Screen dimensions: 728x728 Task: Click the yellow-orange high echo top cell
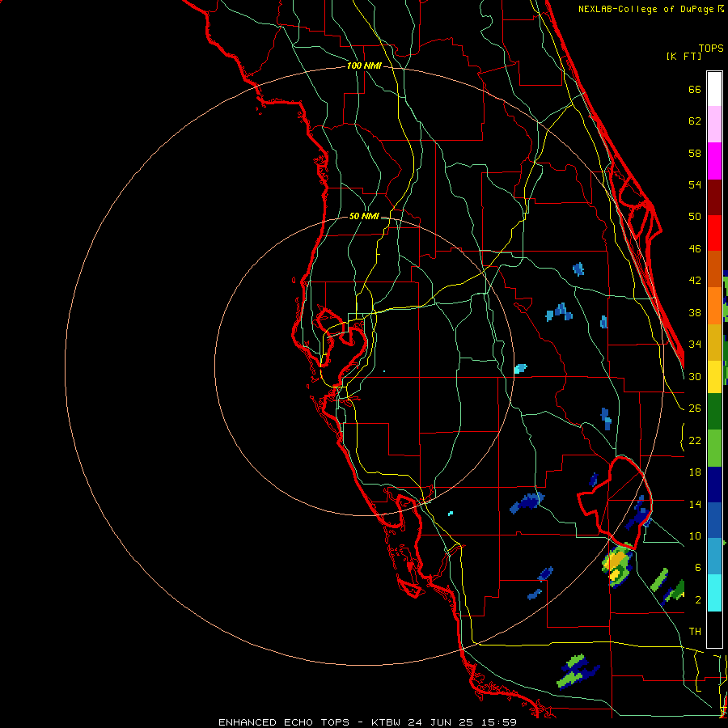pyautogui.click(x=616, y=565)
